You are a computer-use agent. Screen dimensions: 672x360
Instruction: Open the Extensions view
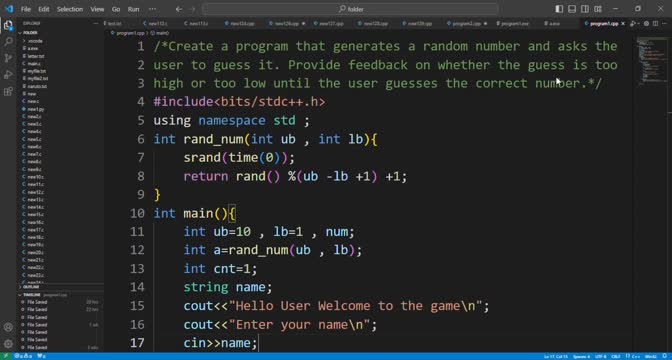coord(8,92)
